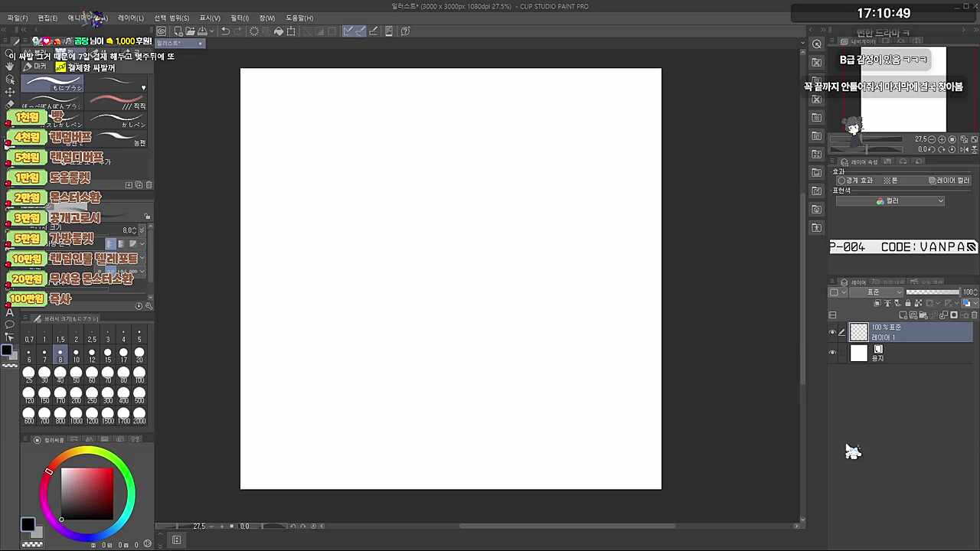
Task: Hide 레이어 1 using its eye icon
Action: (833, 332)
